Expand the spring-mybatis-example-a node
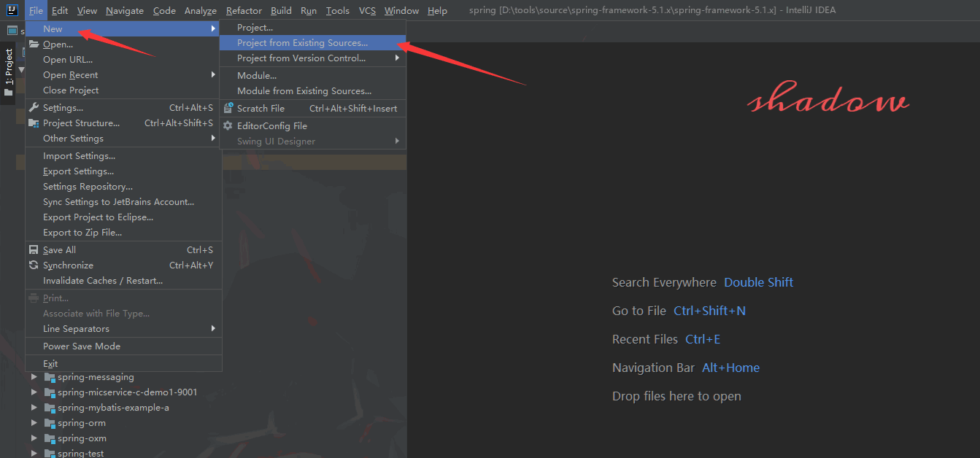 (x=34, y=408)
